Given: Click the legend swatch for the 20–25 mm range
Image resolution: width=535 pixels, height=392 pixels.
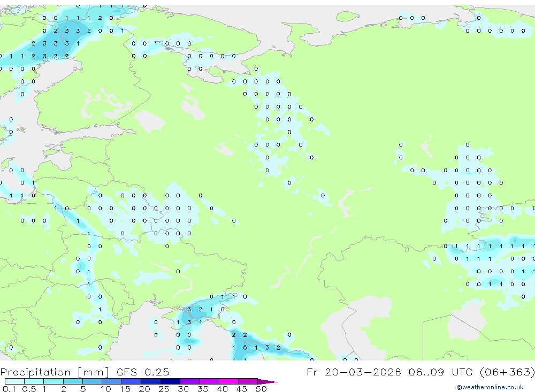Looking at the screenshot, I should tap(150, 381).
